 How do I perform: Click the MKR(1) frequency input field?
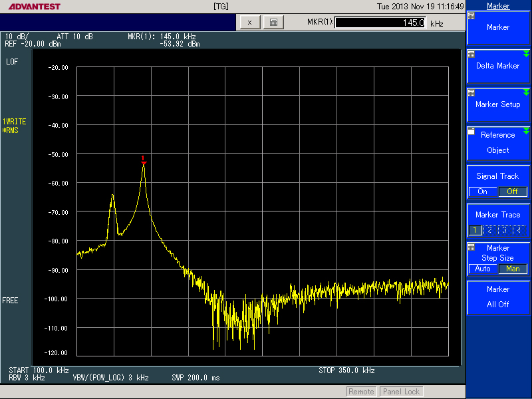coord(380,23)
